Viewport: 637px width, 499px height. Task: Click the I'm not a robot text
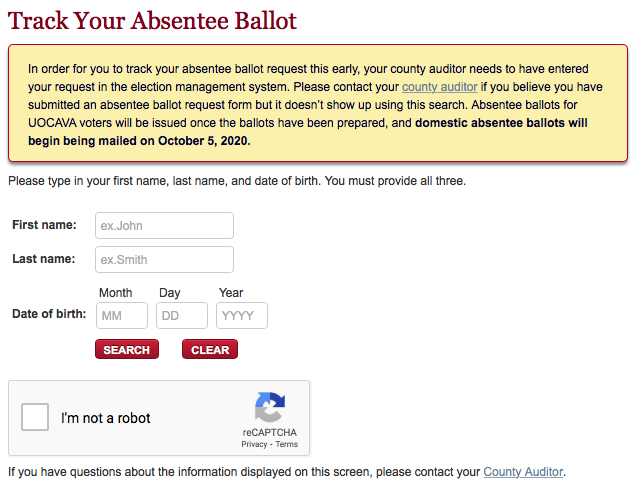click(106, 418)
